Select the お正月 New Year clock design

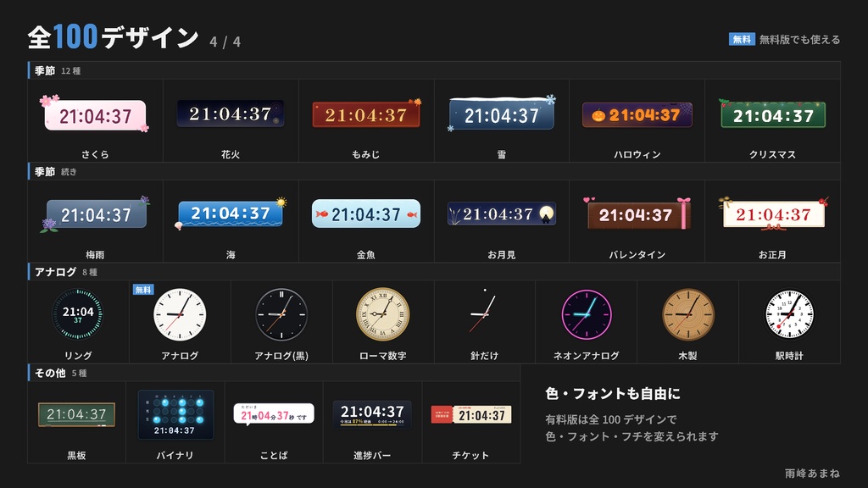click(x=773, y=213)
